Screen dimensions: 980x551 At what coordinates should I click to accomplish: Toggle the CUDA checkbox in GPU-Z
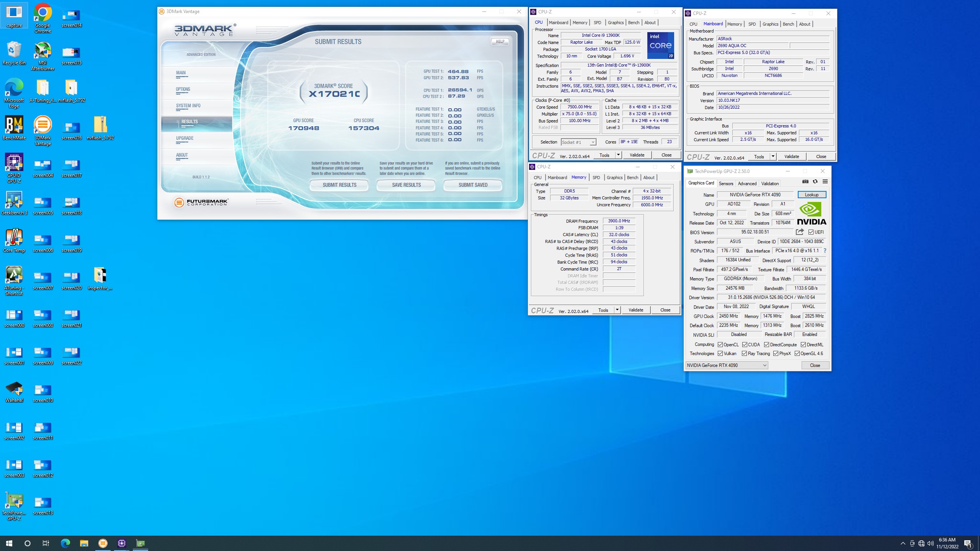pos(745,345)
